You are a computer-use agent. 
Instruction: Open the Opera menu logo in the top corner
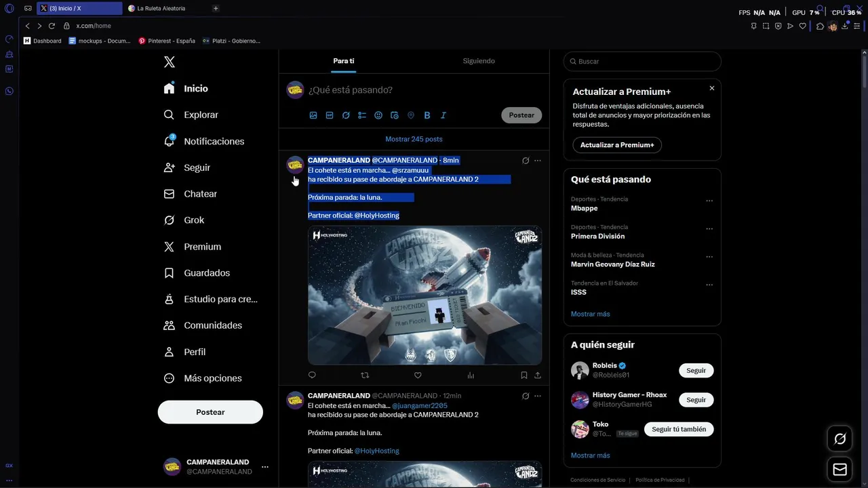9,8
